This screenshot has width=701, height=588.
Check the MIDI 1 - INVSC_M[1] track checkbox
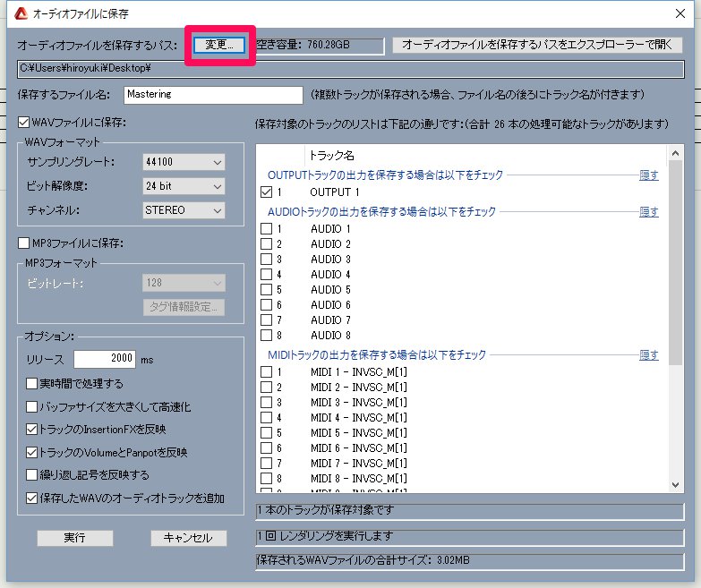(x=266, y=372)
